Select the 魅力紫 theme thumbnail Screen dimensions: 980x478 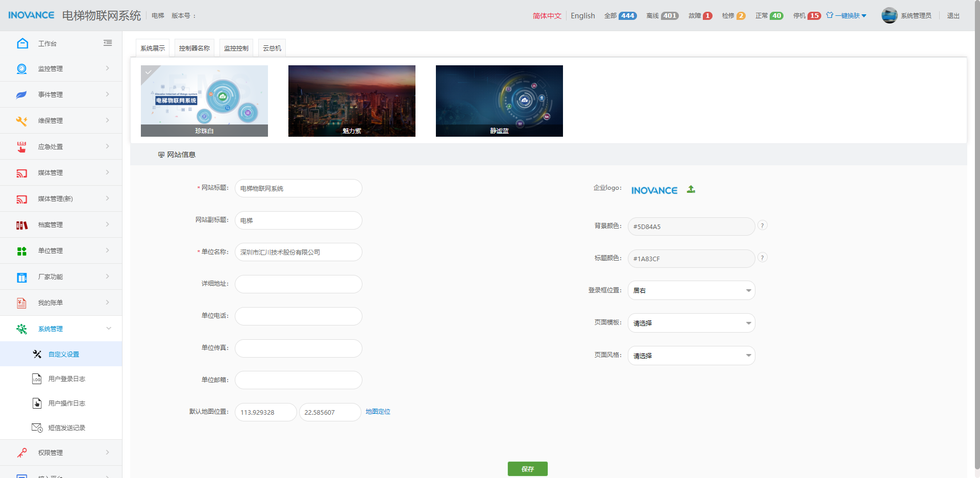coord(352,101)
